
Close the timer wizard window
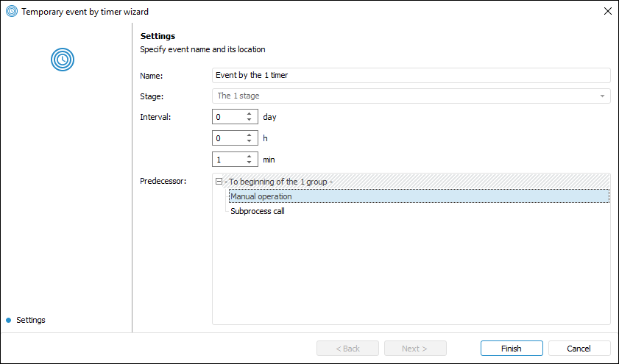(x=607, y=11)
